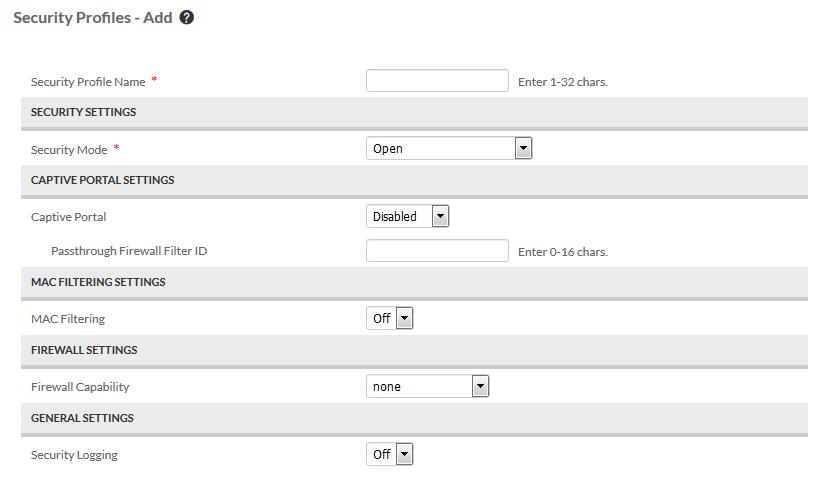Expand the Captive Portal dropdown
Screen dimensions: 837x482
[x=407, y=216]
